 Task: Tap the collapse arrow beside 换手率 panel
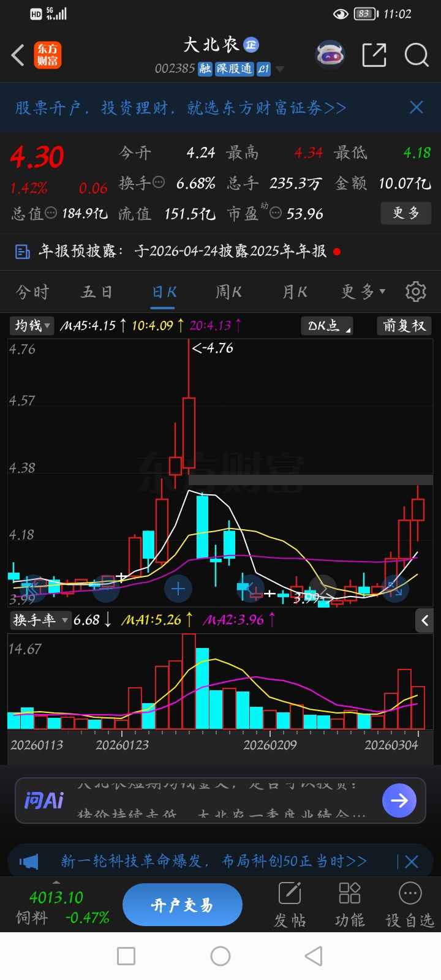[424, 620]
